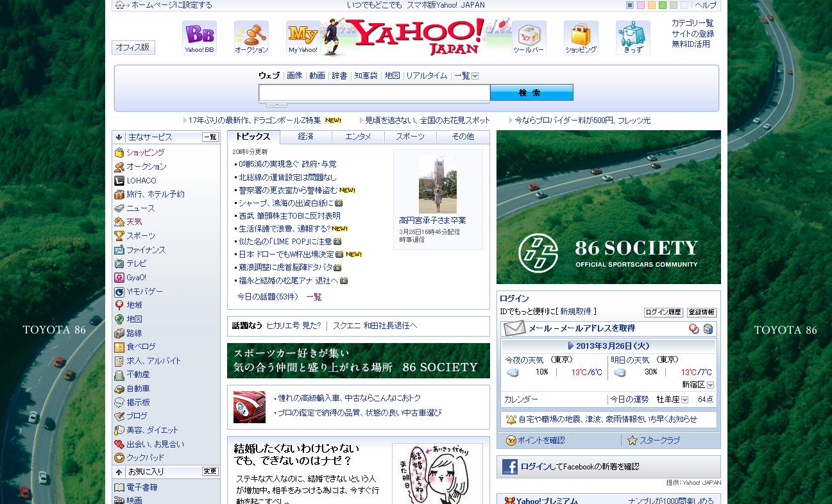The image size is (832, 504).
Task: Open the Auction gavel icon in header
Action: point(251,37)
